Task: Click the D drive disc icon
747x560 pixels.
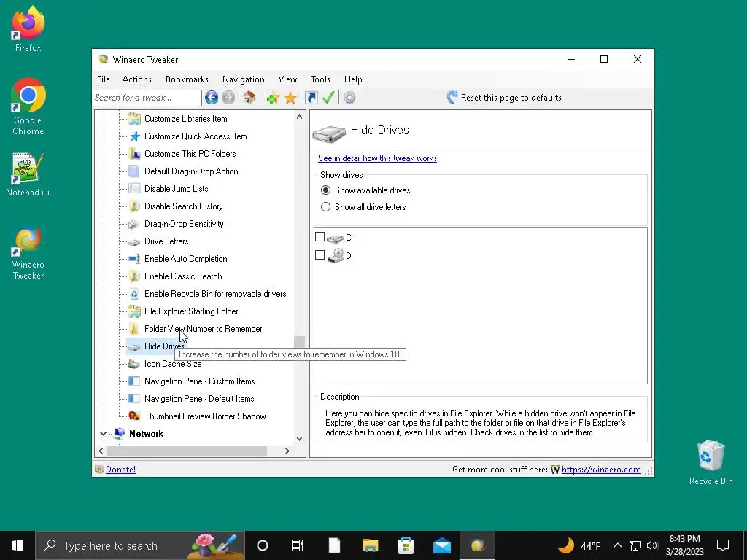Action: (x=336, y=256)
